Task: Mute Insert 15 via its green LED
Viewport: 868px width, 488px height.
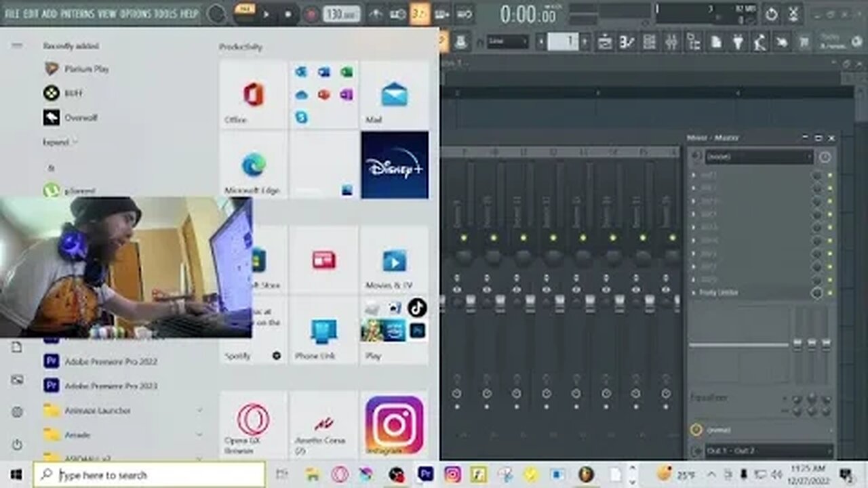Action: click(x=643, y=238)
